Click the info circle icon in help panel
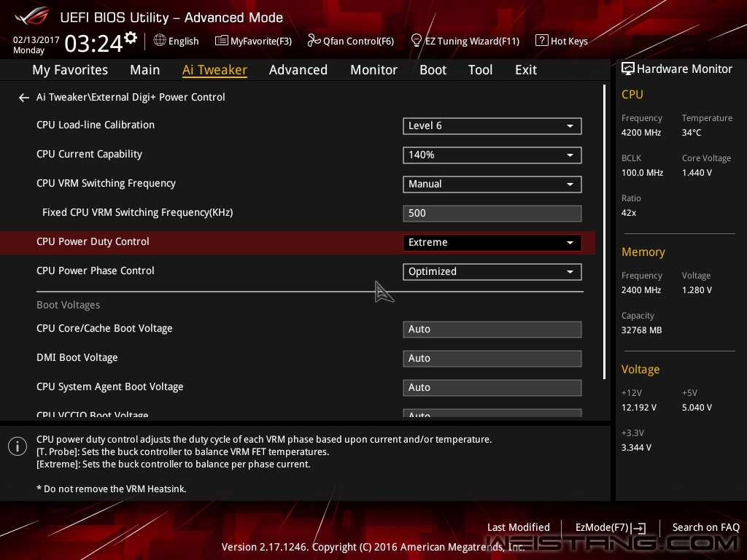Image resolution: width=747 pixels, height=560 pixels. (x=18, y=446)
